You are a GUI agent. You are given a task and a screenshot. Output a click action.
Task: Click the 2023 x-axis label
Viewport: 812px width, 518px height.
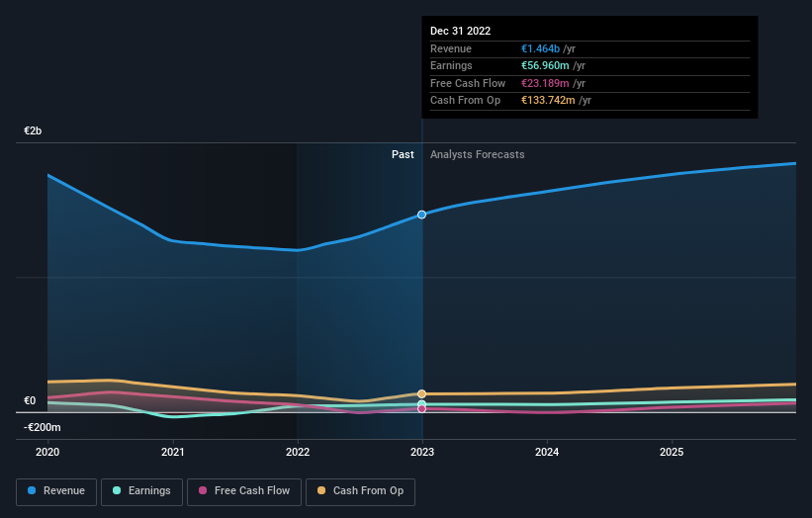pos(422,452)
